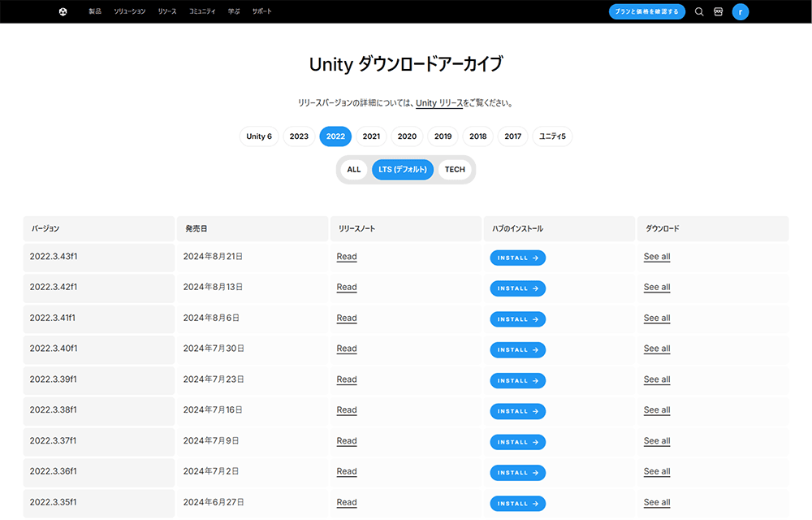See all downloads for 2022.3.42f1

click(x=657, y=287)
